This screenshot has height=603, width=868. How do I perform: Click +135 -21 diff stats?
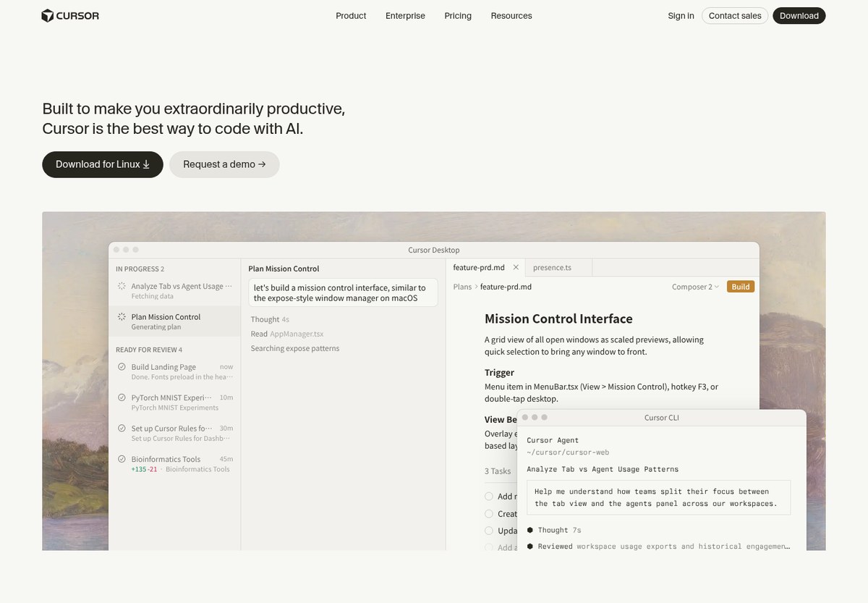click(x=144, y=469)
